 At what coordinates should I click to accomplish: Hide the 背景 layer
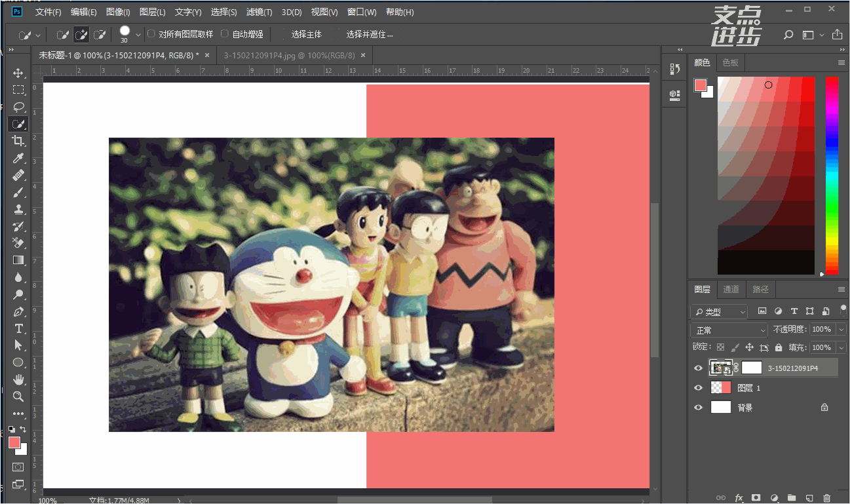[x=698, y=408]
